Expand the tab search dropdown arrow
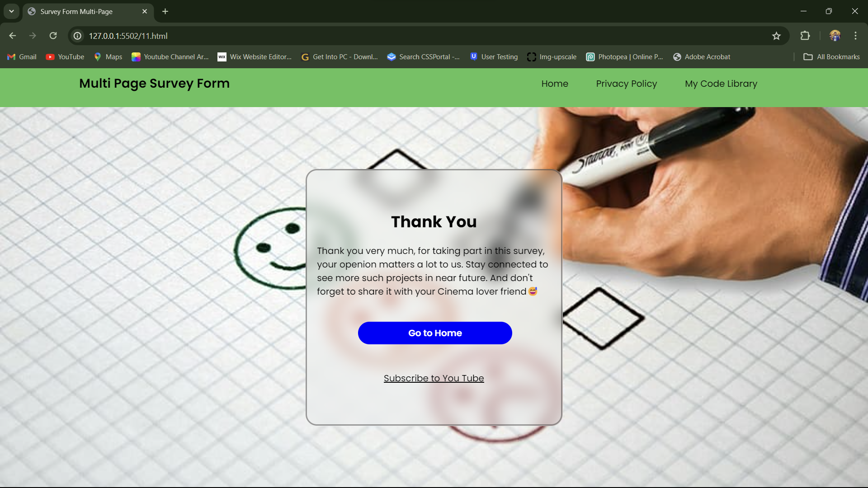Viewport: 868px width, 488px height. coord(11,11)
